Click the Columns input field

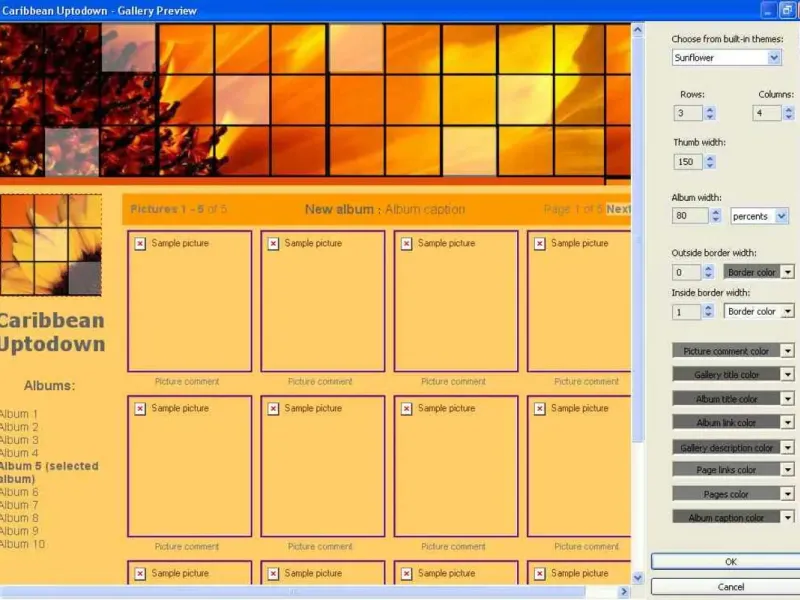coord(767,113)
